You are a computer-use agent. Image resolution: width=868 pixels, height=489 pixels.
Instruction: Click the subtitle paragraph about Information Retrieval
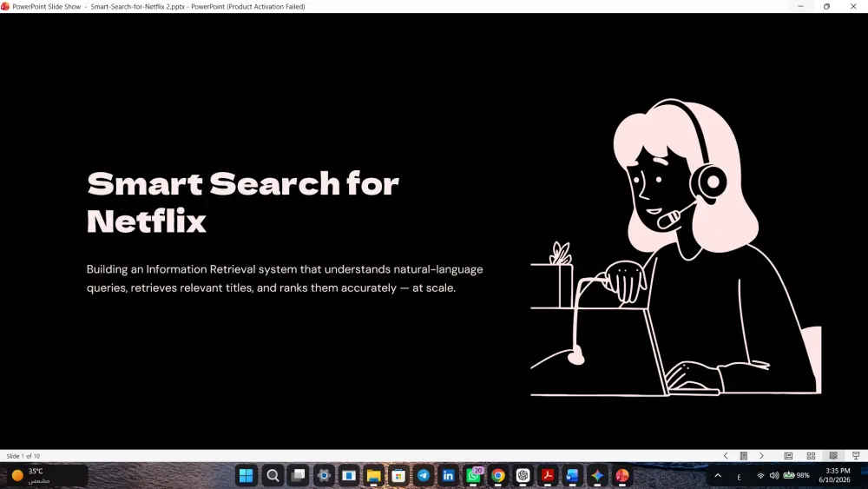pos(285,279)
